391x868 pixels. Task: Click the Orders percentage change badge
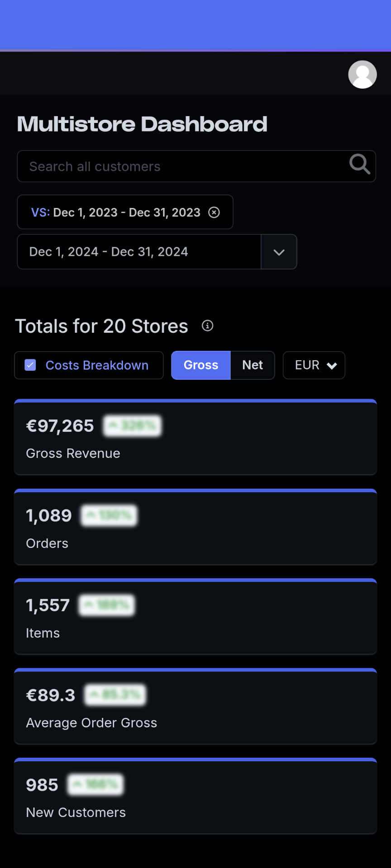[x=109, y=515]
